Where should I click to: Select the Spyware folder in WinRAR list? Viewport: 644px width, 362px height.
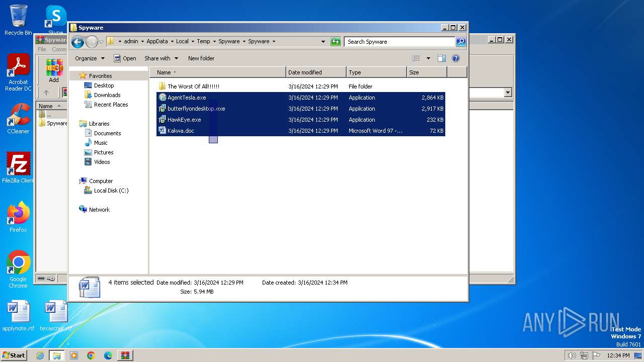pyautogui.click(x=53, y=123)
